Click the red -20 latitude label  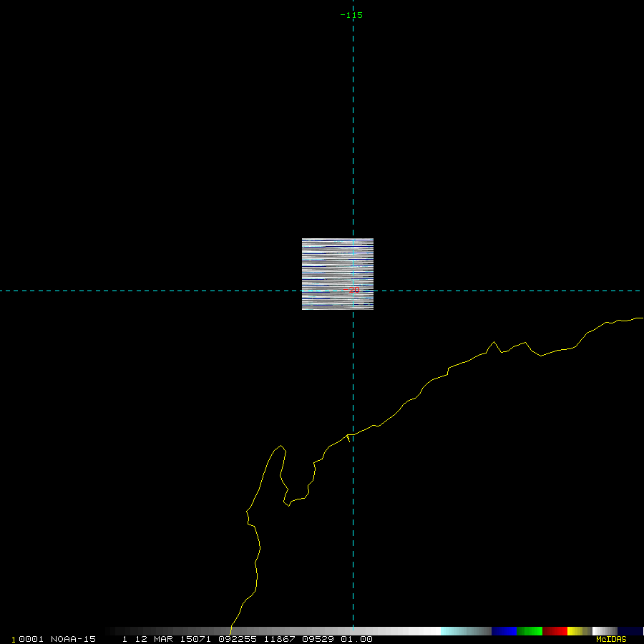point(353,290)
